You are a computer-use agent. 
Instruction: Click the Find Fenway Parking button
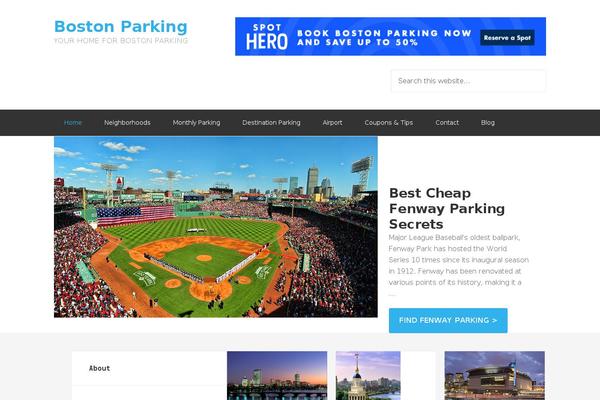[x=448, y=320]
